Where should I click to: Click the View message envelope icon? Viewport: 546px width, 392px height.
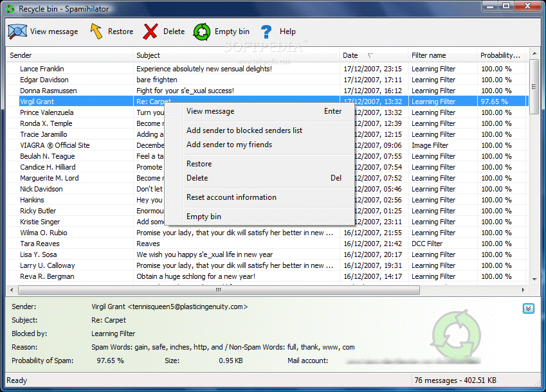(17, 31)
